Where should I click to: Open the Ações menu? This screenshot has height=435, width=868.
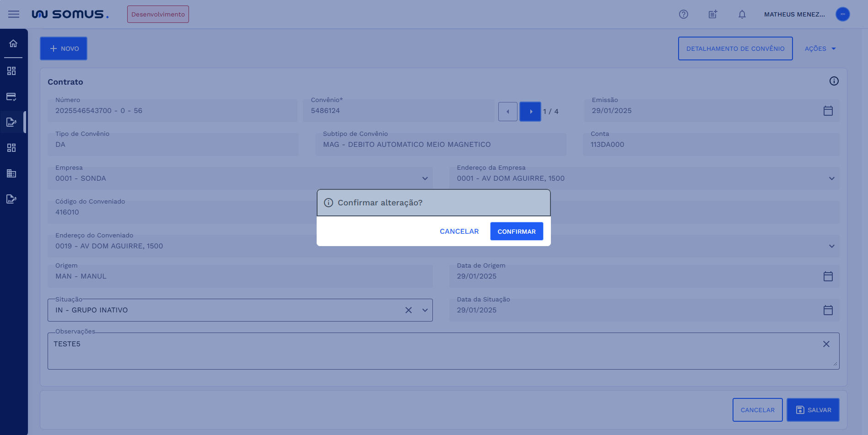[x=820, y=48]
